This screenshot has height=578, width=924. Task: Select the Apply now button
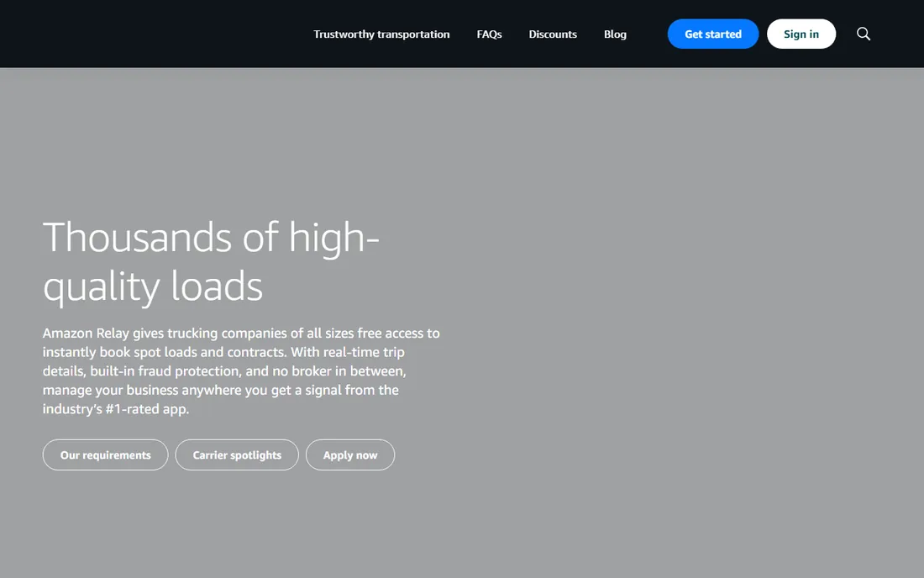pyautogui.click(x=350, y=455)
